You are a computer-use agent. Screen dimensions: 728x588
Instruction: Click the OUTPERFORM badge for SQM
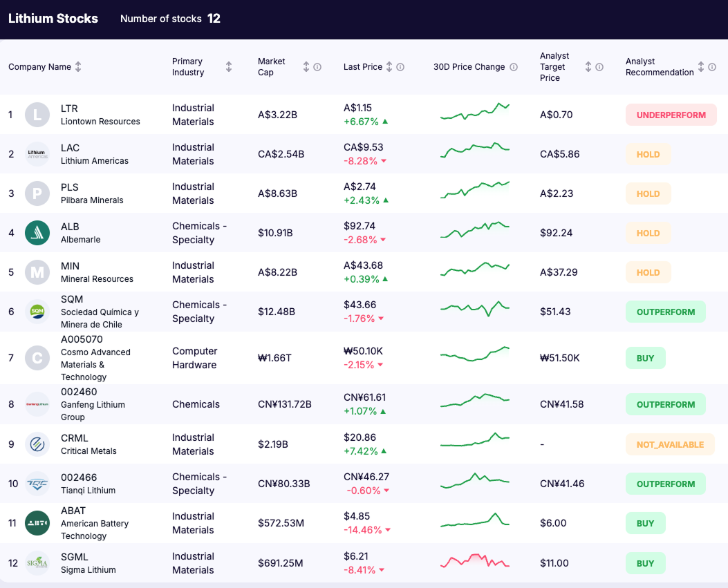(665, 312)
